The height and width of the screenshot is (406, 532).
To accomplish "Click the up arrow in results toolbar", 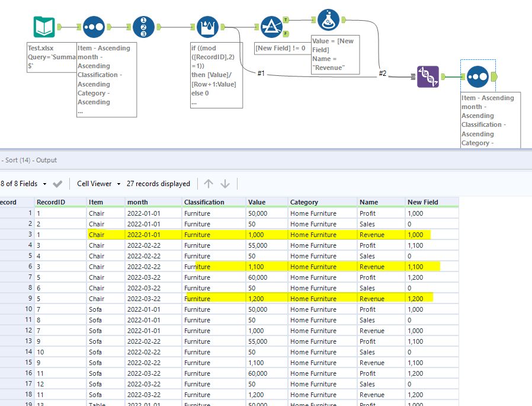I will [209, 183].
